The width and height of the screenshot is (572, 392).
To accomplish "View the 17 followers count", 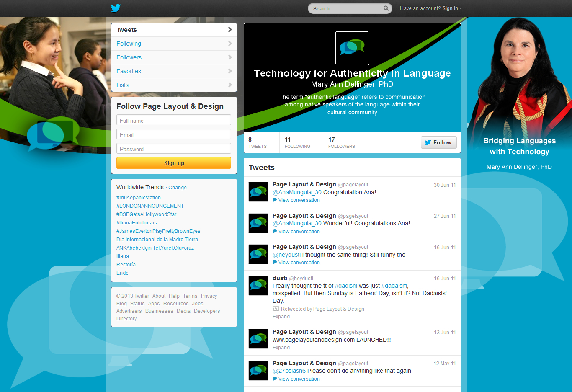I will pos(341,142).
